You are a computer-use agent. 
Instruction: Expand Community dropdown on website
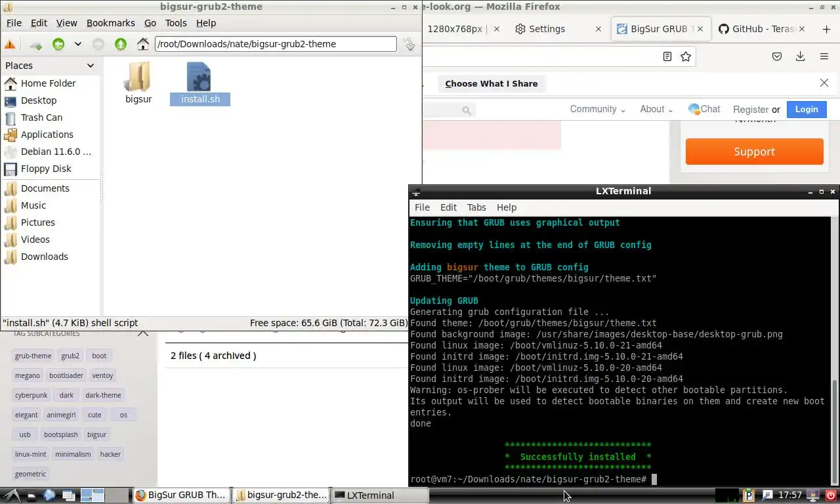pos(598,109)
